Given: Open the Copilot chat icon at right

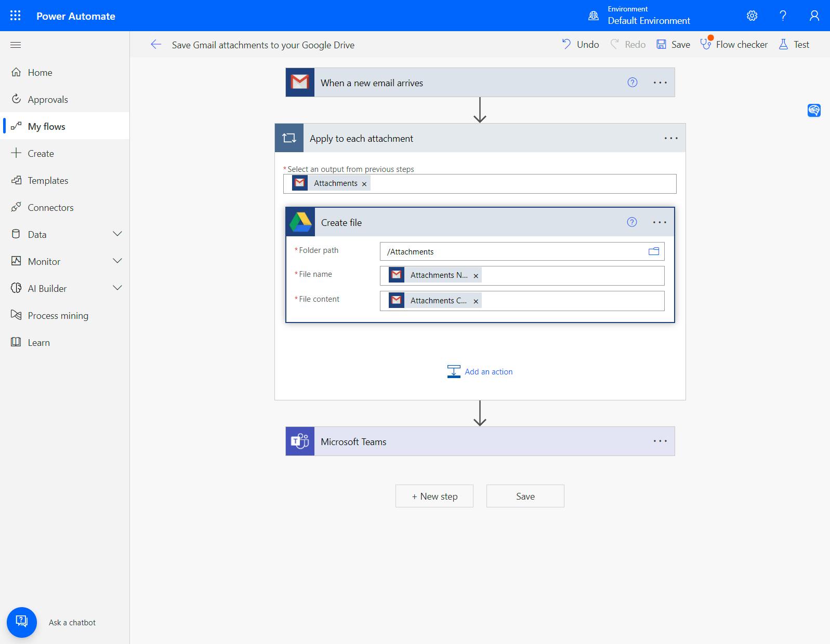Looking at the screenshot, I should tap(814, 110).
